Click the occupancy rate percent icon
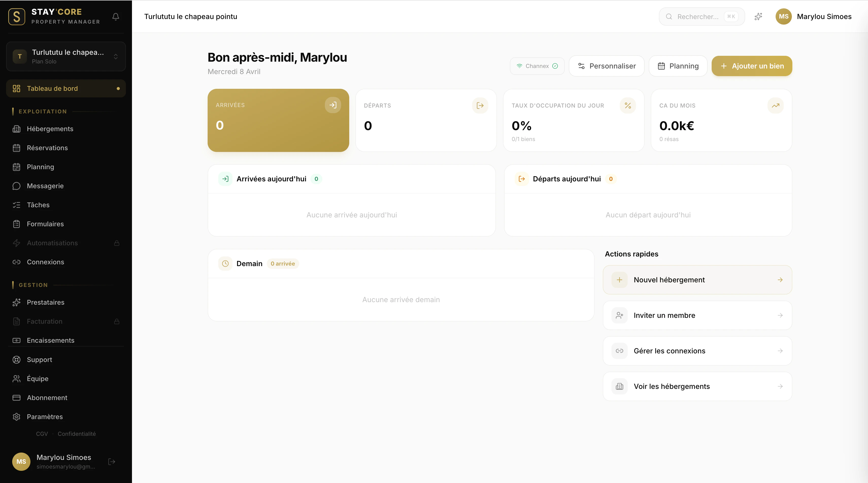Screen dimensions: 868x483 [627, 106]
